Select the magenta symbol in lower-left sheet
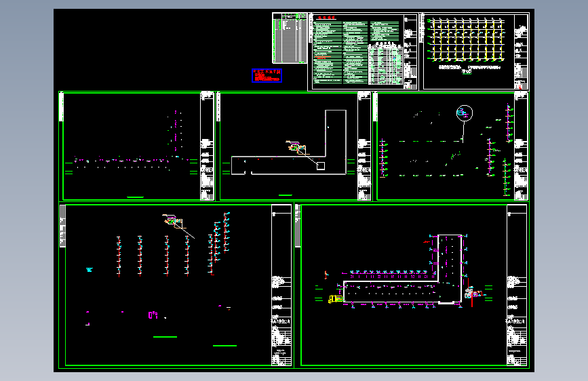This screenshot has width=588, height=381. [153, 315]
